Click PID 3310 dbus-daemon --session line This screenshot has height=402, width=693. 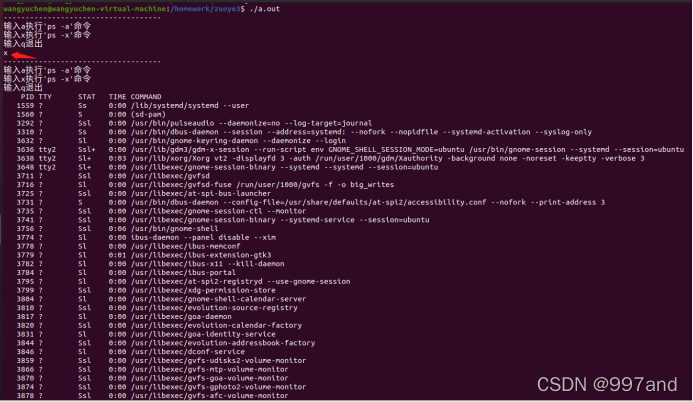click(x=304, y=132)
